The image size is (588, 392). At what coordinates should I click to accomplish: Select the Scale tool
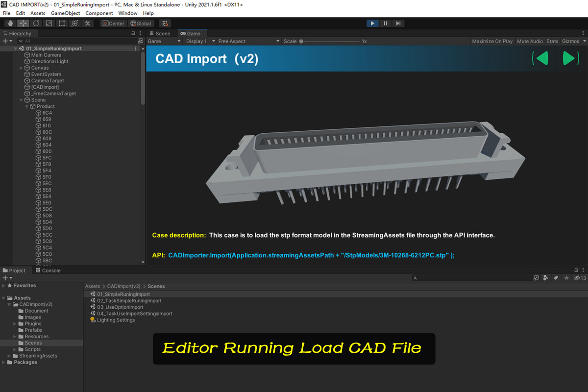pos(49,23)
